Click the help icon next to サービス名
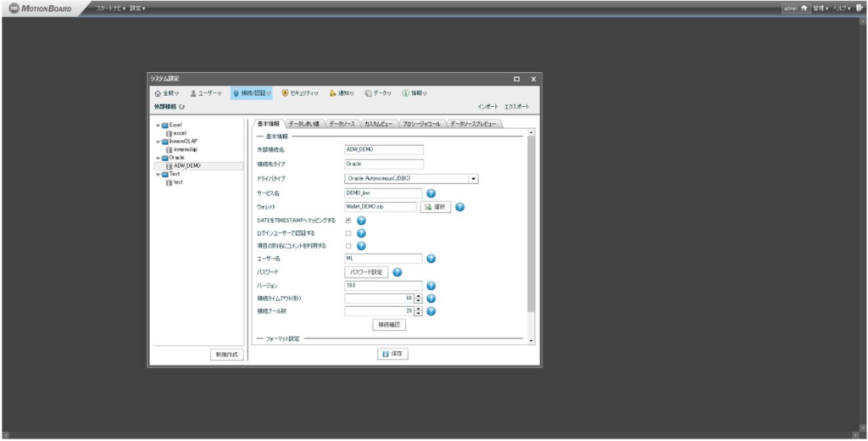This screenshot has height=441, width=868. [x=431, y=193]
